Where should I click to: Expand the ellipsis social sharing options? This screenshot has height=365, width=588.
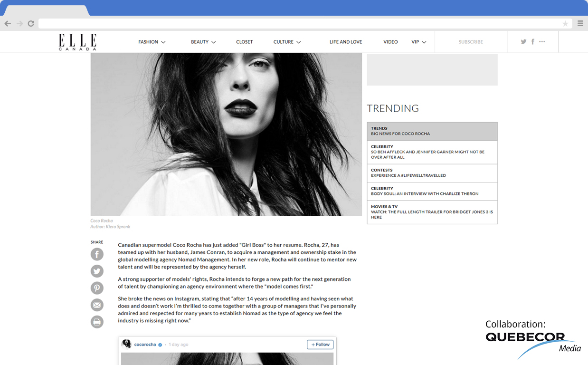[x=542, y=41]
